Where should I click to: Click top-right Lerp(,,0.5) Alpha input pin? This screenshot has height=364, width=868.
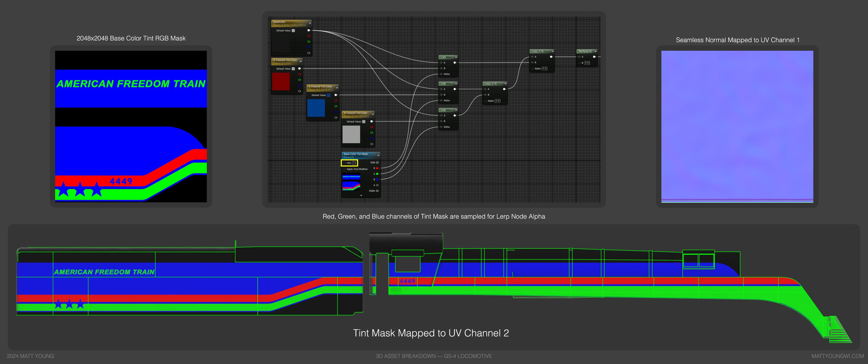pyautogui.click(x=532, y=69)
